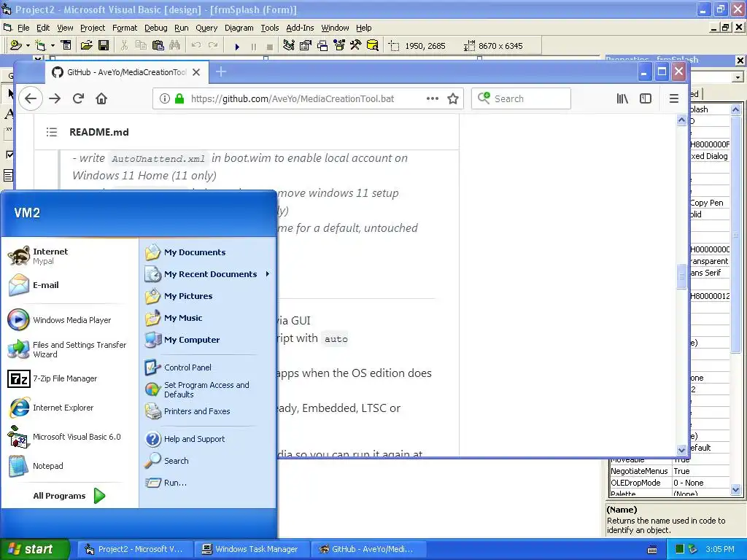The image size is (747, 560).
Task: Open the Object Browser toolbar icon
Action: point(339,45)
